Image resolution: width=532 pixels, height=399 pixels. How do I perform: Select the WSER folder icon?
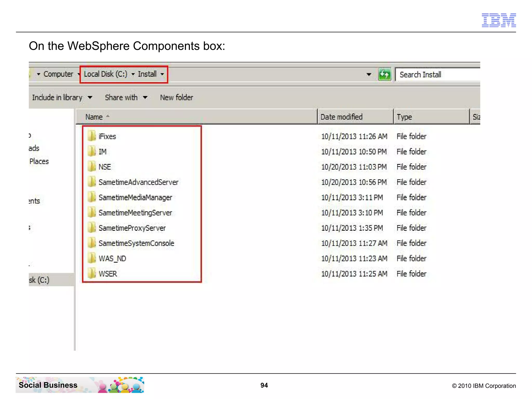[x=92, y=274]
